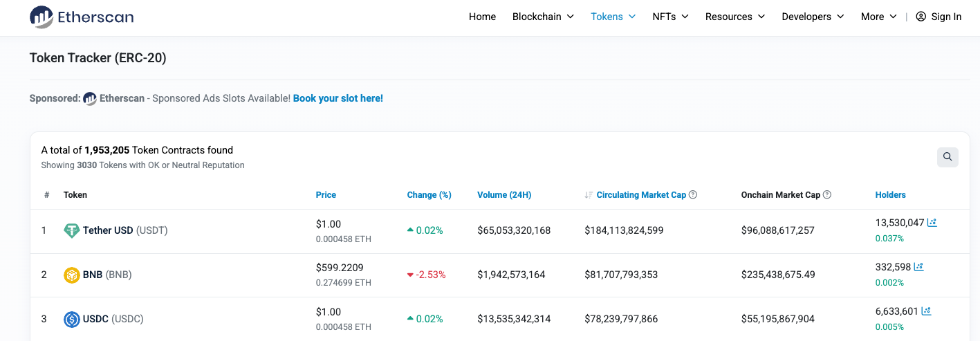Click USDC circulating cap $78,239,797,866
Image resolution: width=980 pixels, height=341 pixels.
click(621, 319)
